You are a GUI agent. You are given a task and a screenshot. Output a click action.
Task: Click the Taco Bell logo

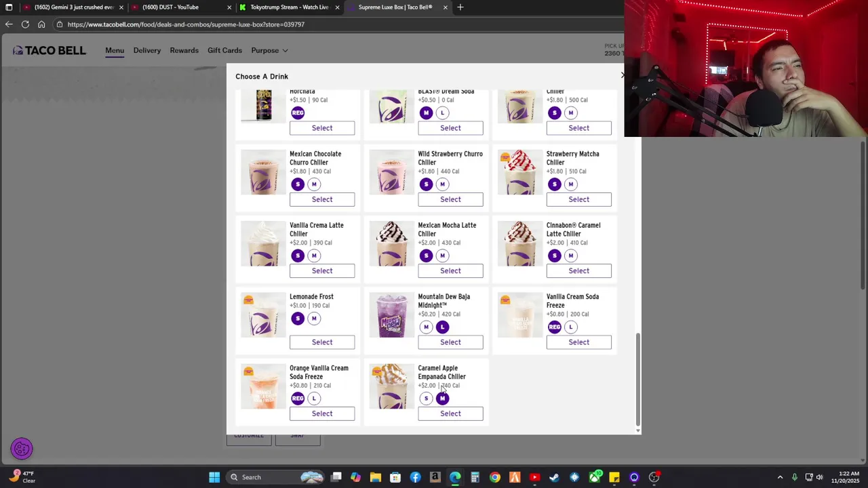(x=49, y=50)
